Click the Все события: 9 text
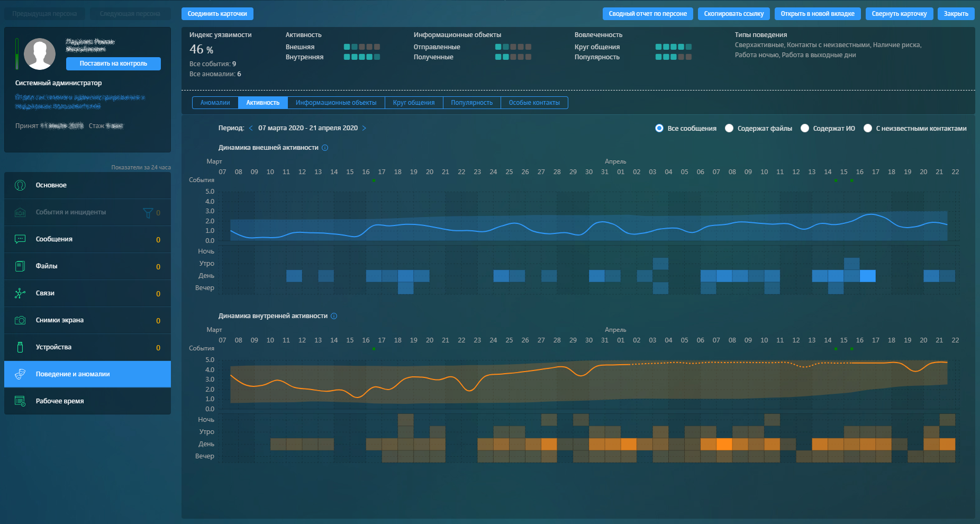The image size is (980, 524). point(213,64)
